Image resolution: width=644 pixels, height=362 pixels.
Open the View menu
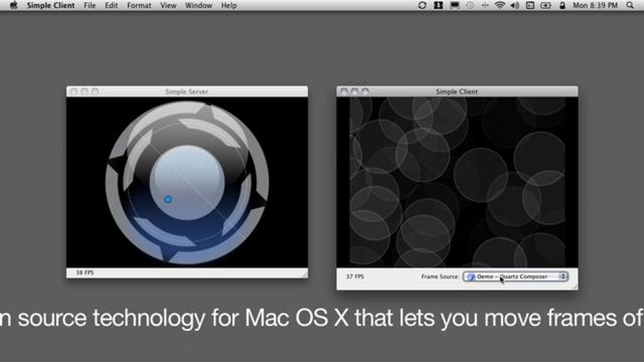168,5
